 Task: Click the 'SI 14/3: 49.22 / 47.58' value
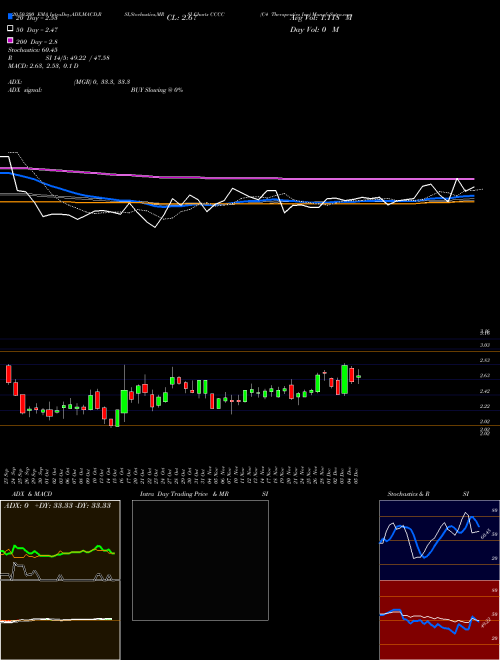click(x=77, y=58)
